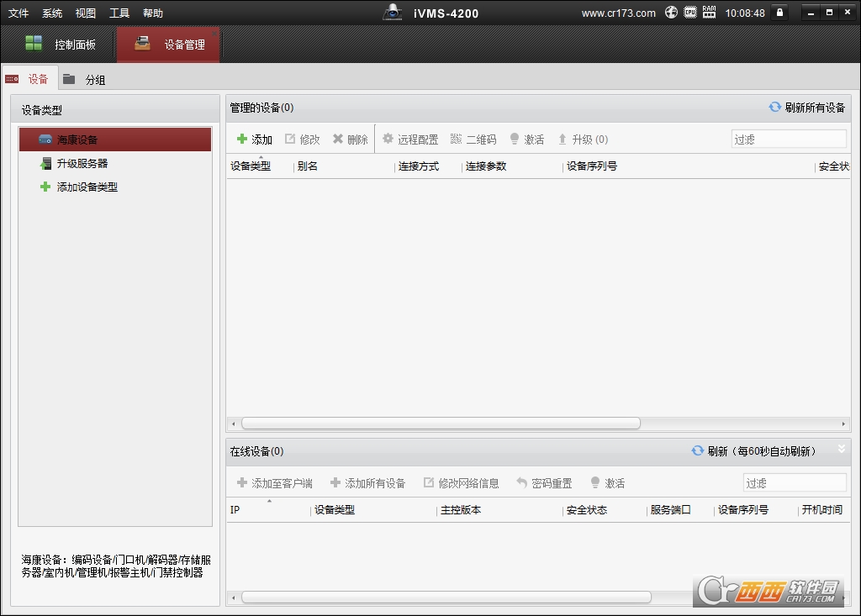This screenshot has width=861, height=616.
Task: Click the managed devices filter (过滤) input field
Action: click(x=788, y=140)
